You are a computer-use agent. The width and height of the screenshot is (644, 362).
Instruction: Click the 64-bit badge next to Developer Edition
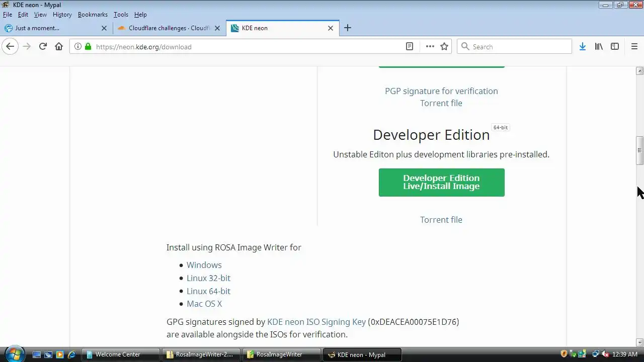coord(501,128)
